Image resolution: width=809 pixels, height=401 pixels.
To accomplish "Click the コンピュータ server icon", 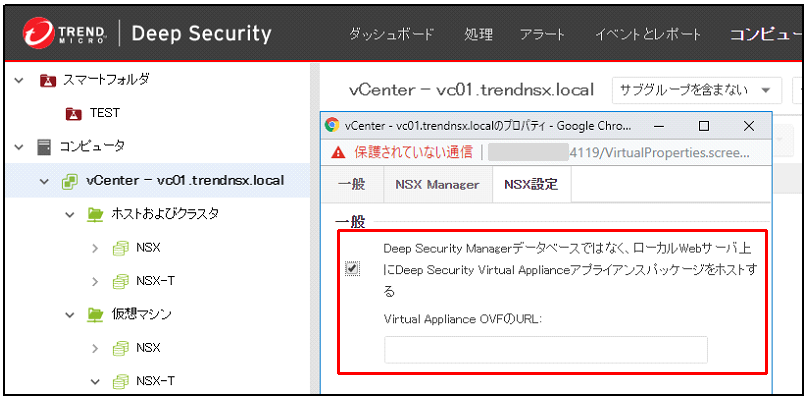I will [44, 147].
